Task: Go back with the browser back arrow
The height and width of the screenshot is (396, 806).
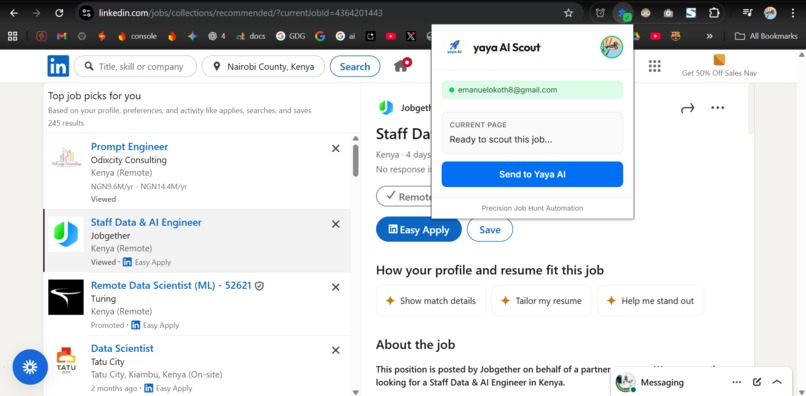Action: (14, 13)
